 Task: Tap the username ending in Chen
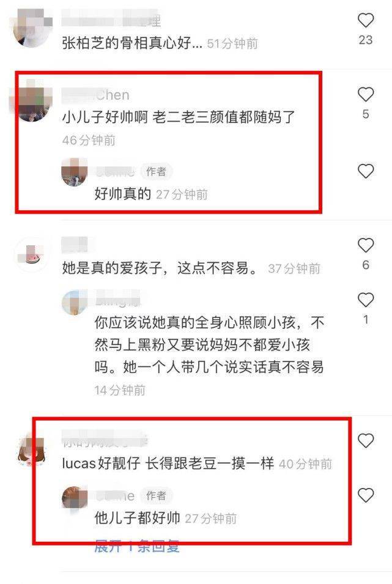point(95,95)
